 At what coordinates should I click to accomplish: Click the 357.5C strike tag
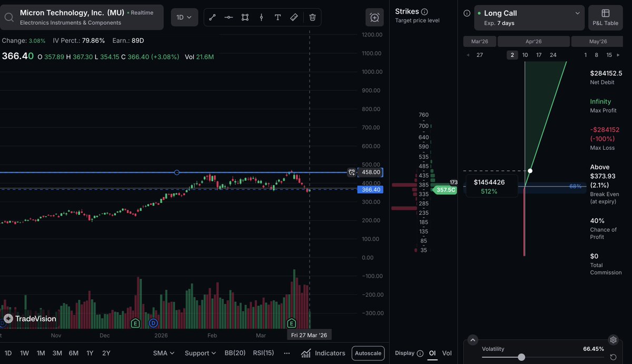click(445, 190)
